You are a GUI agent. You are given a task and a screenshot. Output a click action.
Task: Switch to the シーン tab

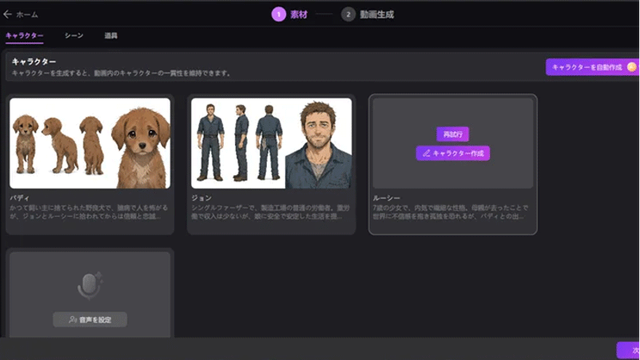click(x=74, y=36)
